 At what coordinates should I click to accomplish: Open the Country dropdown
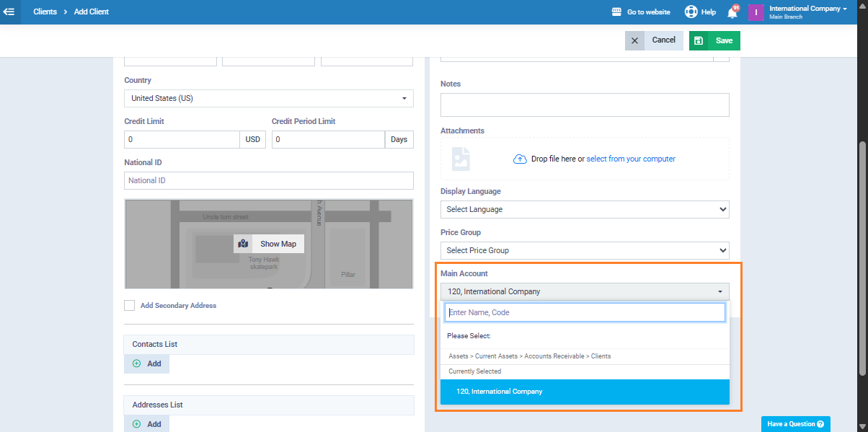point(268,98)
